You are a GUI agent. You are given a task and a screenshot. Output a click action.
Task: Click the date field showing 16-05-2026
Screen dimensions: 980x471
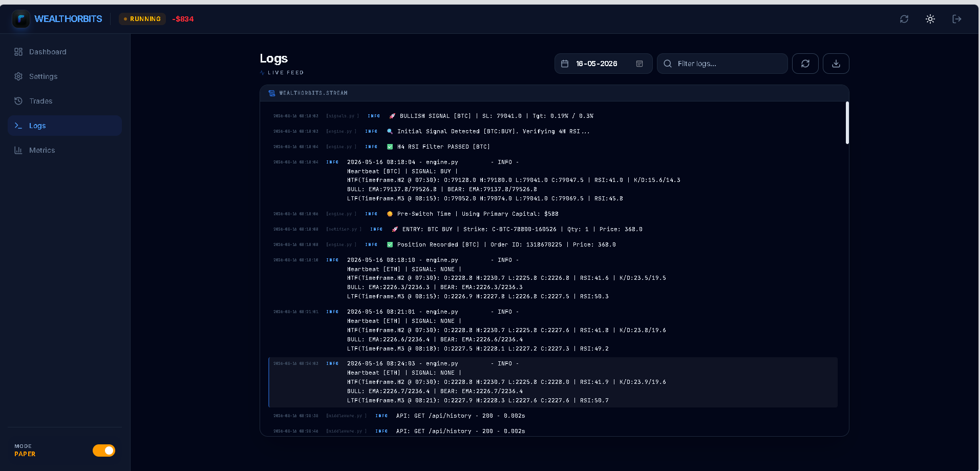point(603,64)
